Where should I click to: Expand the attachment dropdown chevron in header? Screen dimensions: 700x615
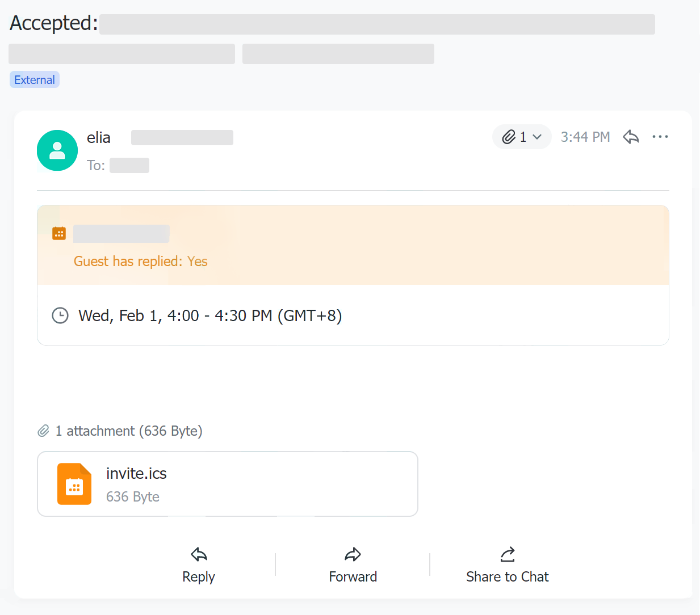tap(536, 137)
